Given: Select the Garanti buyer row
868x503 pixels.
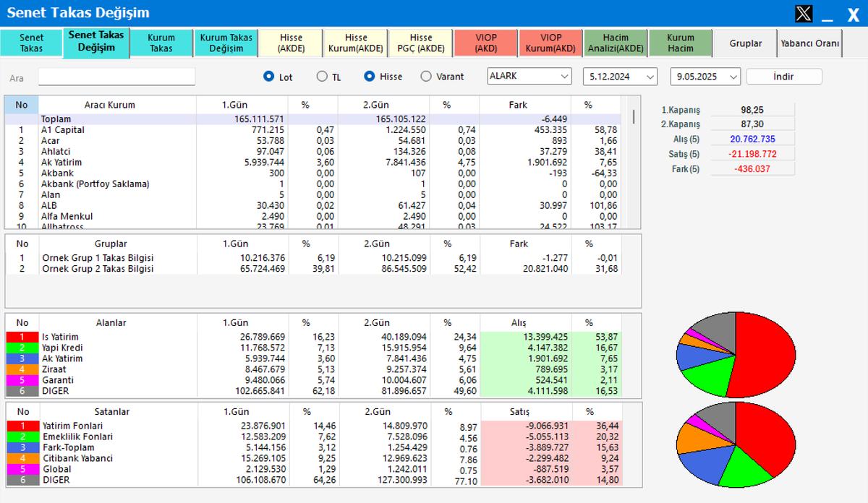Looking at the screenshot, I should (x=312, y=380).
